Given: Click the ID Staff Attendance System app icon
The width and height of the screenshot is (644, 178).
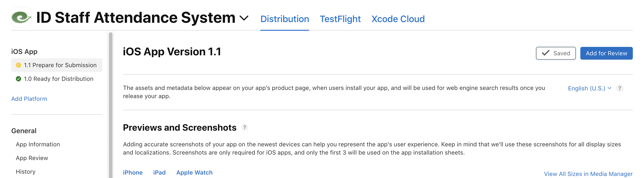Looking at the screenshot, I should coord(21,18).
